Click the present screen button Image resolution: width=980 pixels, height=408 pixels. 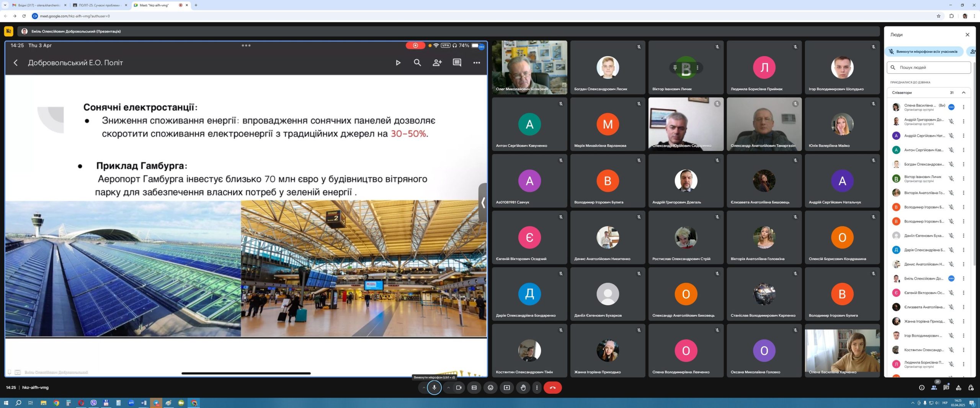point(507,387)
